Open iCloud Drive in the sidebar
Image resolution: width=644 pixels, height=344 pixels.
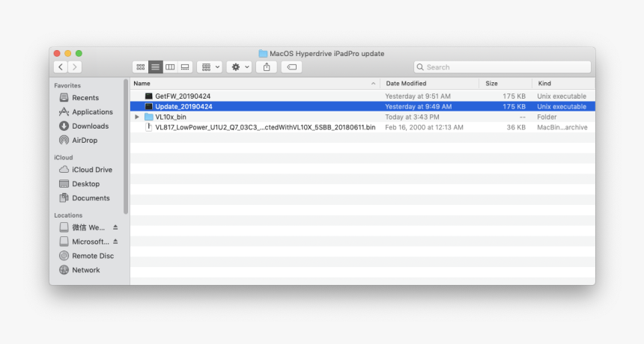[x=85, y=169]
